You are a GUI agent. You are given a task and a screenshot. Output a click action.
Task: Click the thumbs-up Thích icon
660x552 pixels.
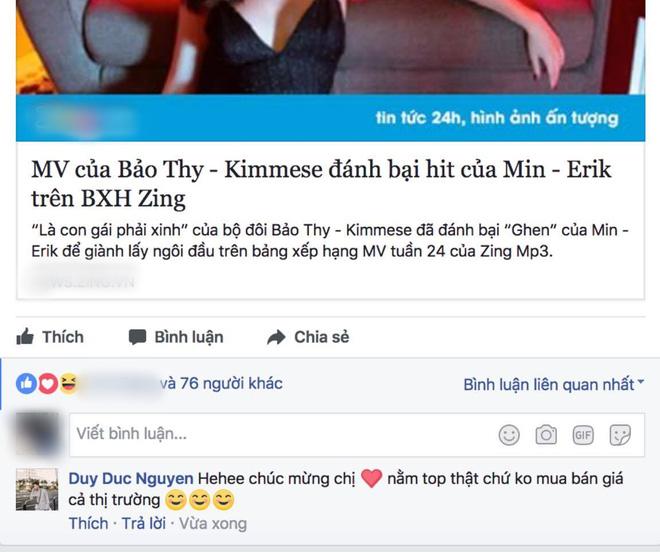pyautogui.click(x=25, y=337)
